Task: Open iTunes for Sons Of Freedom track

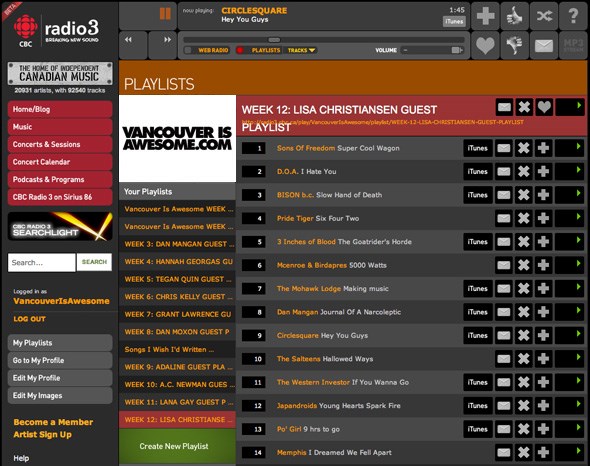Action: (x=477, y=148)
